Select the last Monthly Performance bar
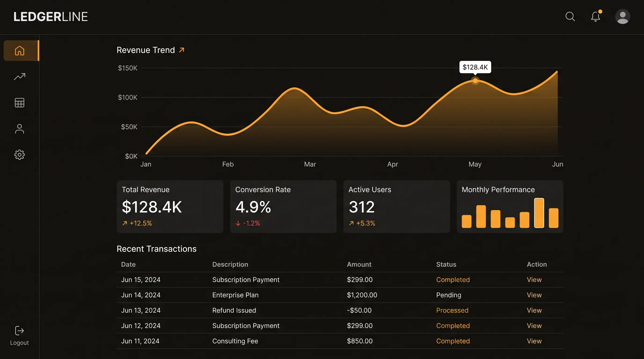 click(x=553, y=218)
